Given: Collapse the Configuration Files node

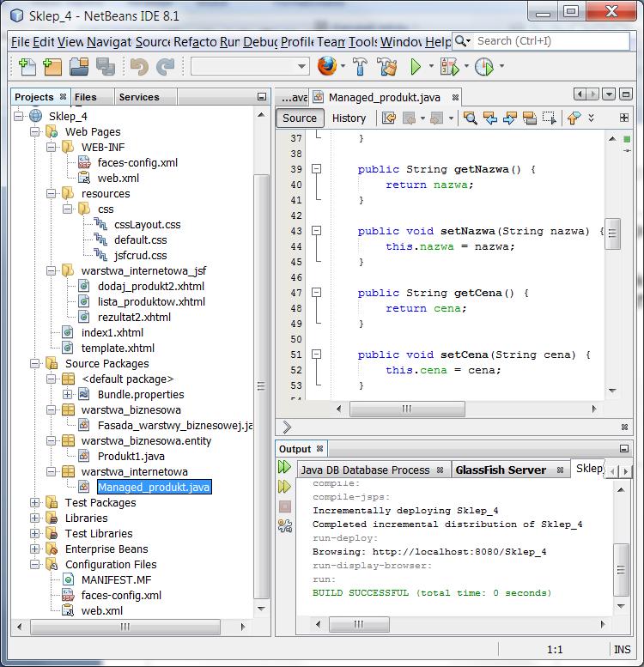Looking at the screenshot, I should pos(35,565).
